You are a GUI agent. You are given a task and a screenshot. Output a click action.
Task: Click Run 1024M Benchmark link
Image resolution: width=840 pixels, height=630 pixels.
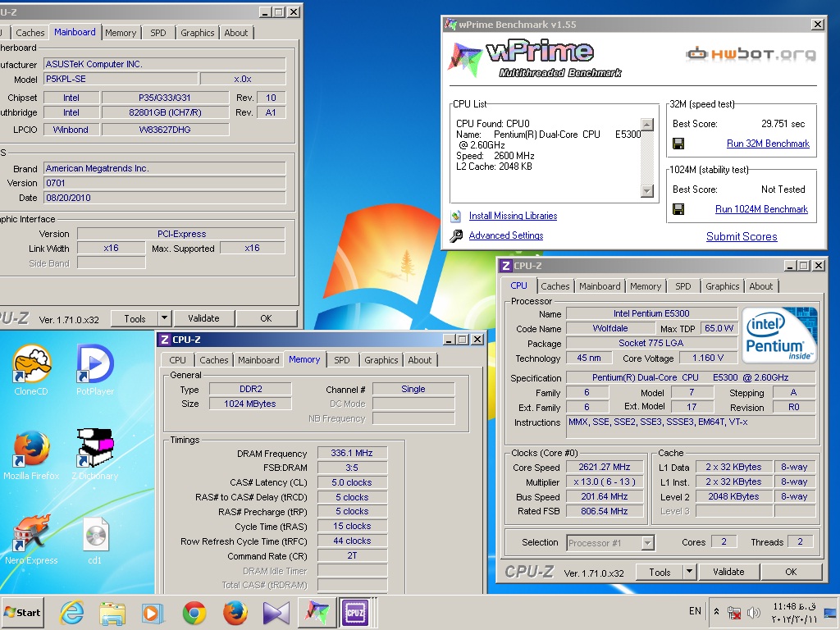(761, 209)
